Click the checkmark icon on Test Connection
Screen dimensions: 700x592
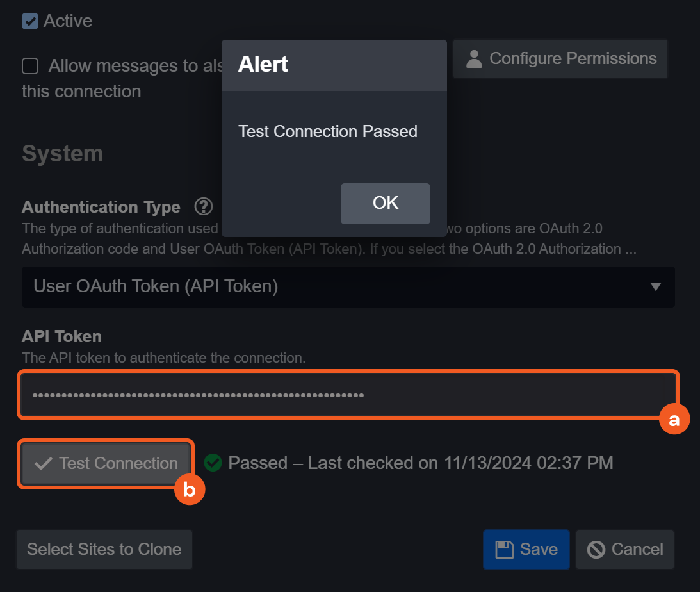[44, 464]
